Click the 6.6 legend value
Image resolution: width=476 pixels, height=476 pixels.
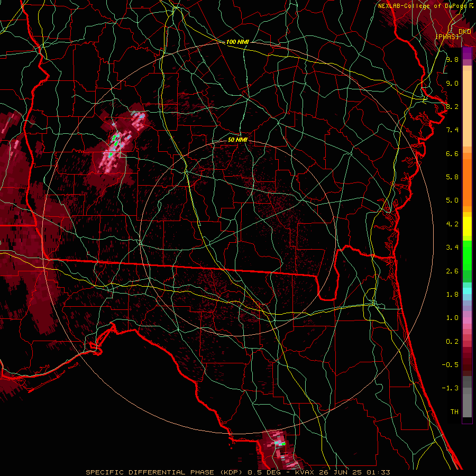click(452, 153)
